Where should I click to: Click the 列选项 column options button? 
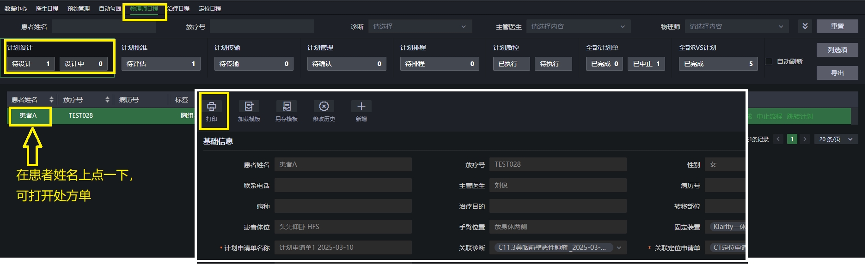[x=837, y=50]
